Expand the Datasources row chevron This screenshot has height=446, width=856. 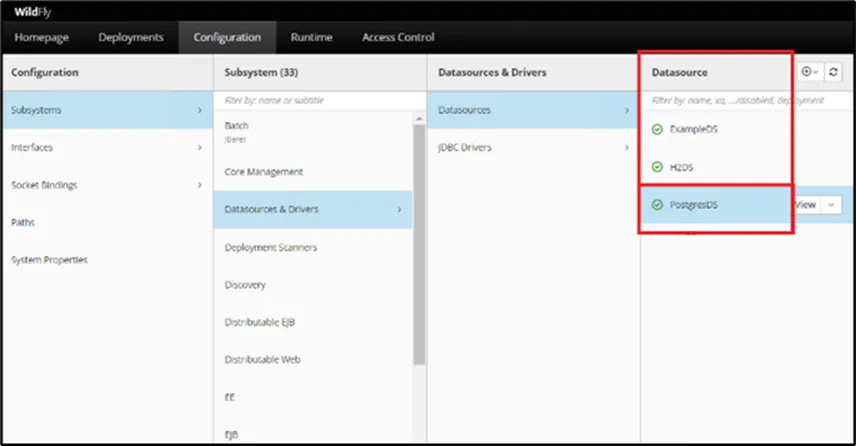tap(627, 110)
